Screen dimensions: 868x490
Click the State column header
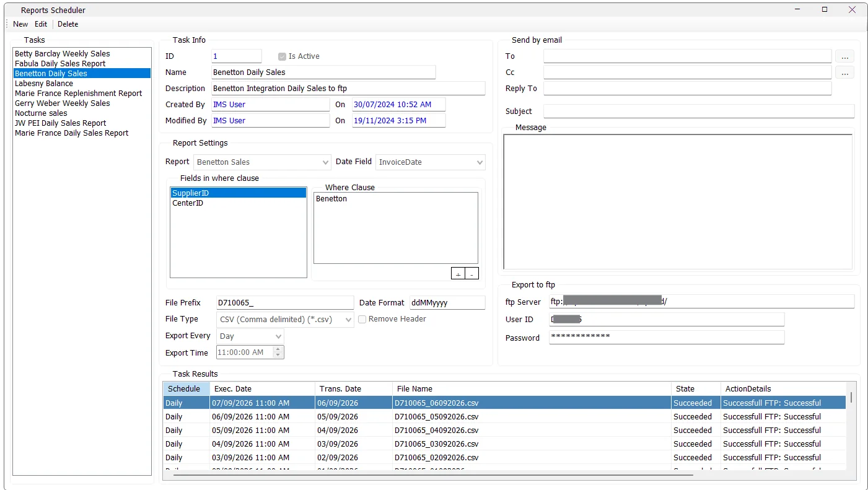point(696,389)
